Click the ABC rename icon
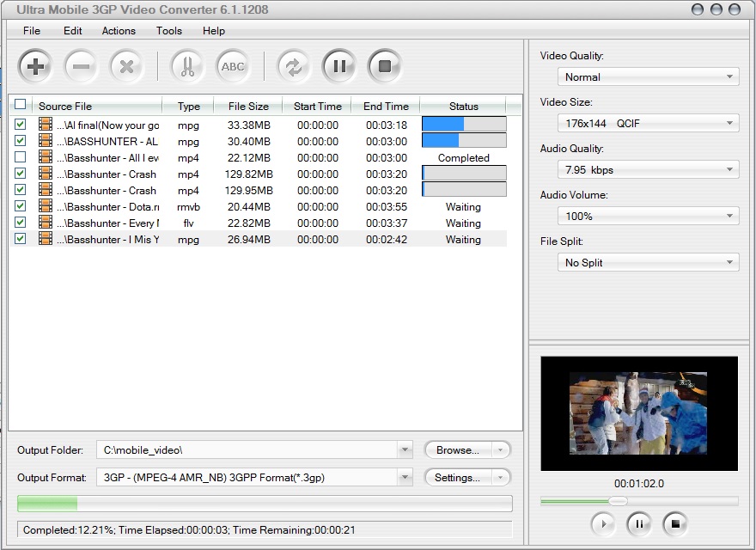 click(233, 66)
